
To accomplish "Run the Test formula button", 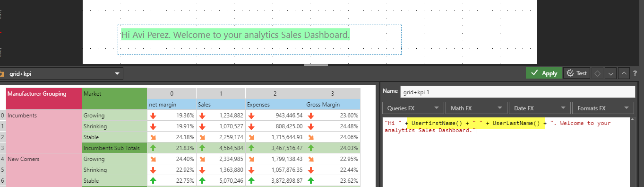I will coord(577,73).
